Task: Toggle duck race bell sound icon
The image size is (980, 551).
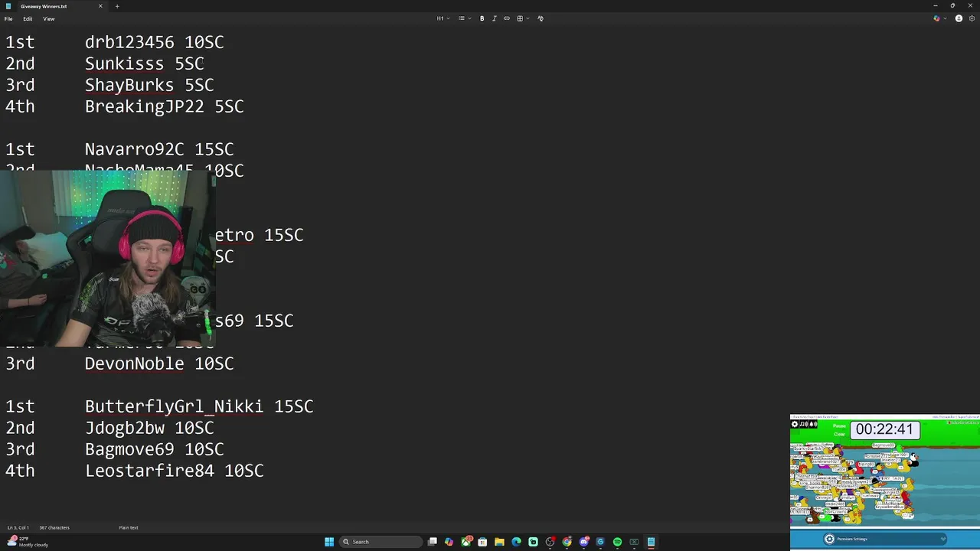Action: [813, 424]
